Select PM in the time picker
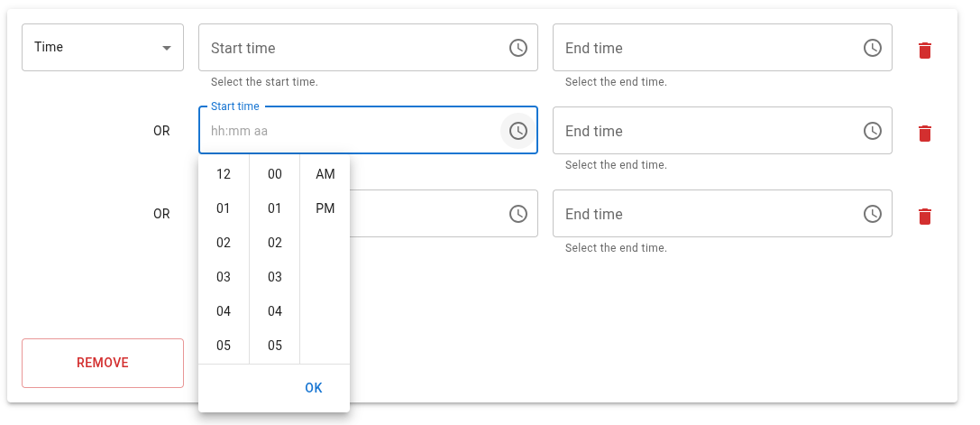Viewport: 980px width, 425px height. tap(325, 208)
